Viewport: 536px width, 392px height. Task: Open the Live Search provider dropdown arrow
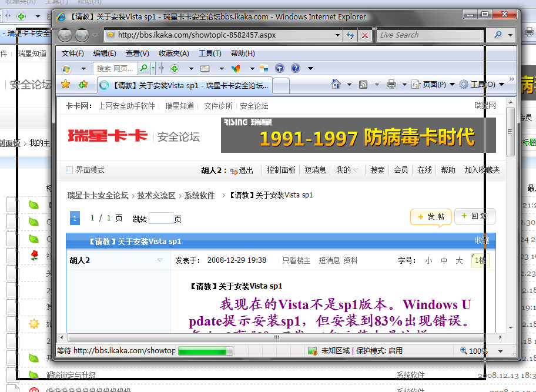point(510,35)
